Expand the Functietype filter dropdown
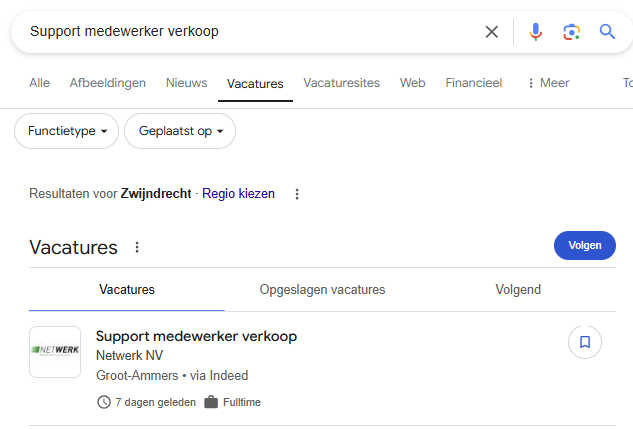The image size is (633, 429). (x=66, y=131)
